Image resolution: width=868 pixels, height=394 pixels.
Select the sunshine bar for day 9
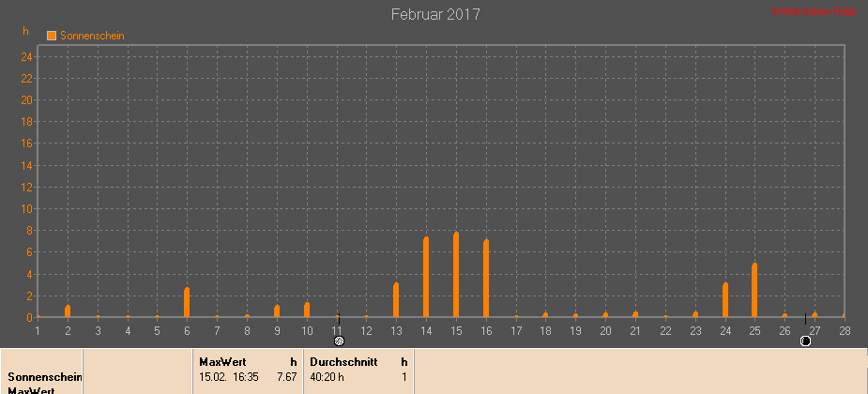277,311
